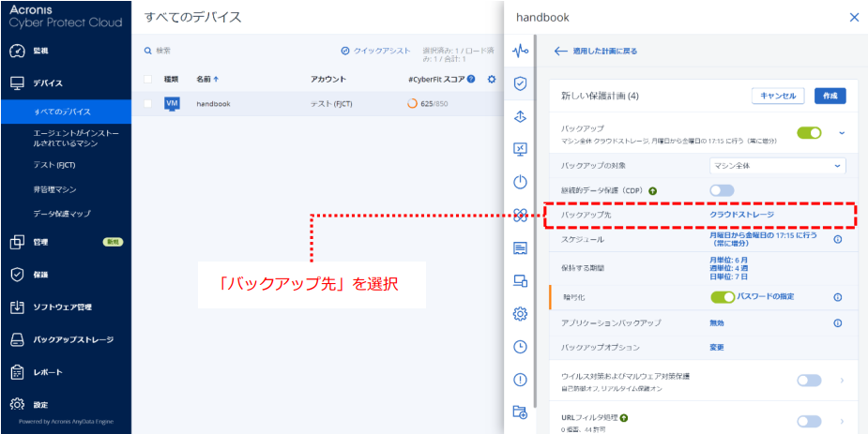
Task: Expand the URLフィルタ処理 section arrow
Action: point(842,421)
